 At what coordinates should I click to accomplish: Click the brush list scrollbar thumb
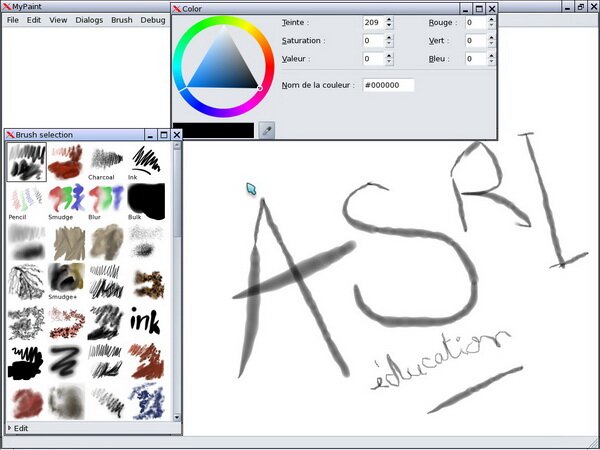[x=176, y=193]
